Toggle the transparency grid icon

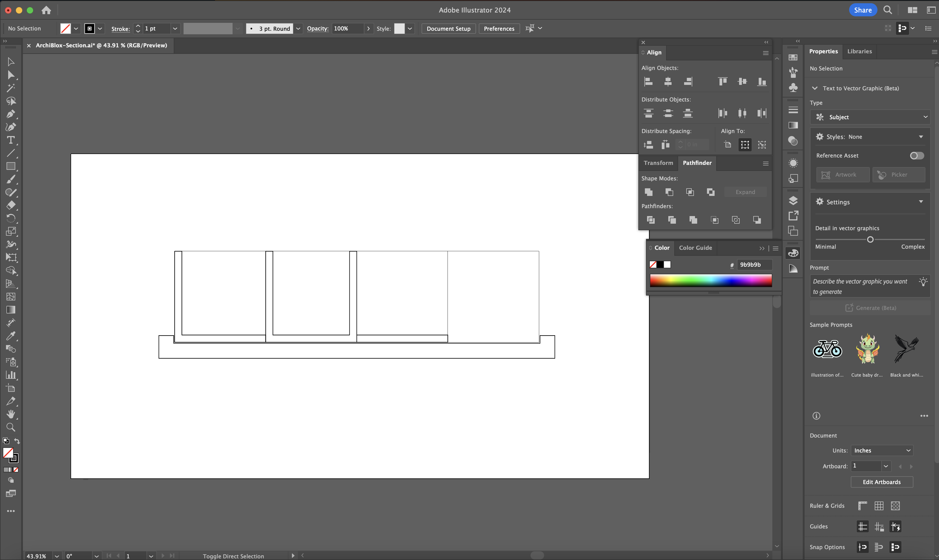pyautogui.click(x=895, y=506)
